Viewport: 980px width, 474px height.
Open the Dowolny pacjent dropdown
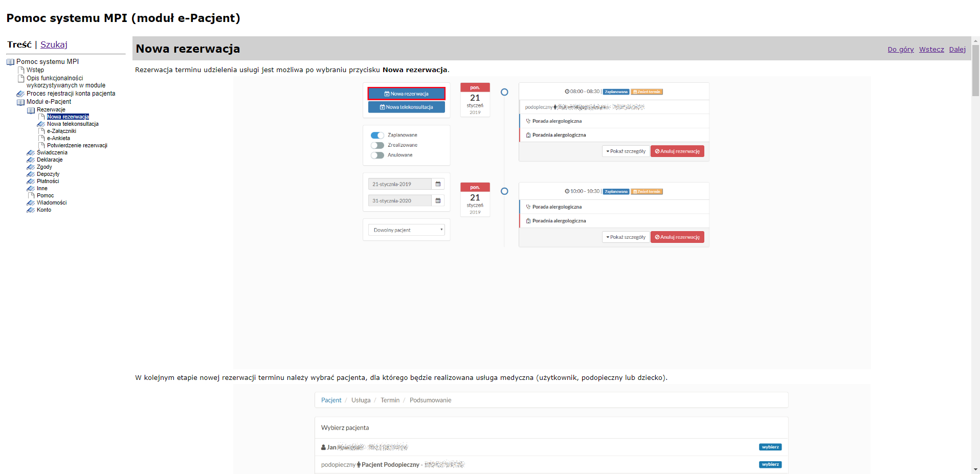click(407, 230)
